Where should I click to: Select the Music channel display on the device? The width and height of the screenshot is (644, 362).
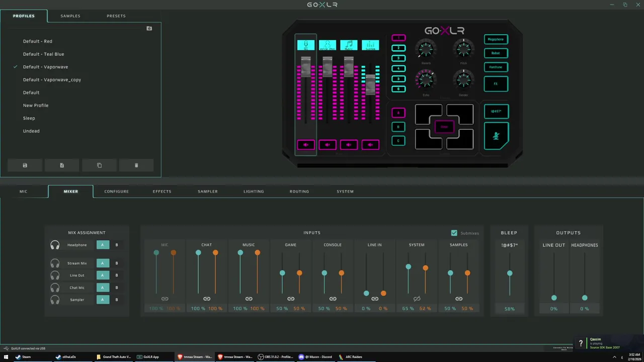coord(349,45)
